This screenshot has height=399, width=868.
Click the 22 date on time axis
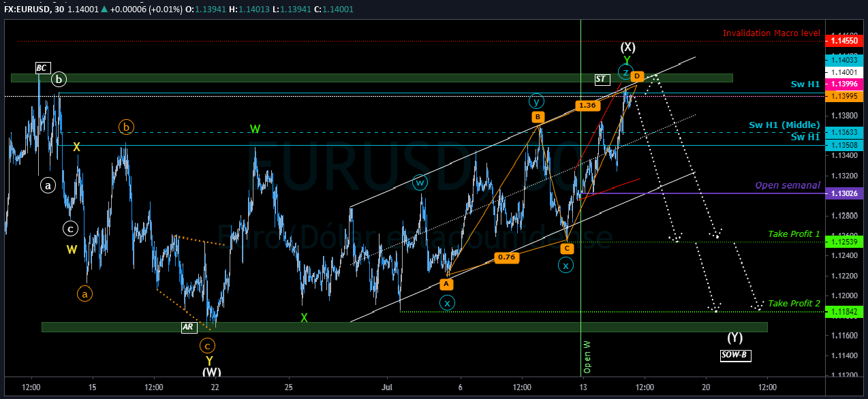pyautogui.click(x=215, y=387)
